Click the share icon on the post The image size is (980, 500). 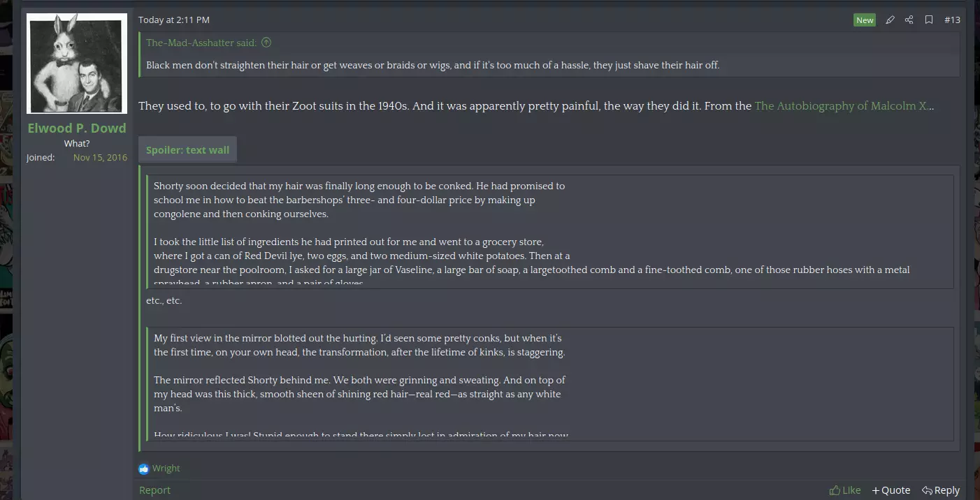(909, 20)
